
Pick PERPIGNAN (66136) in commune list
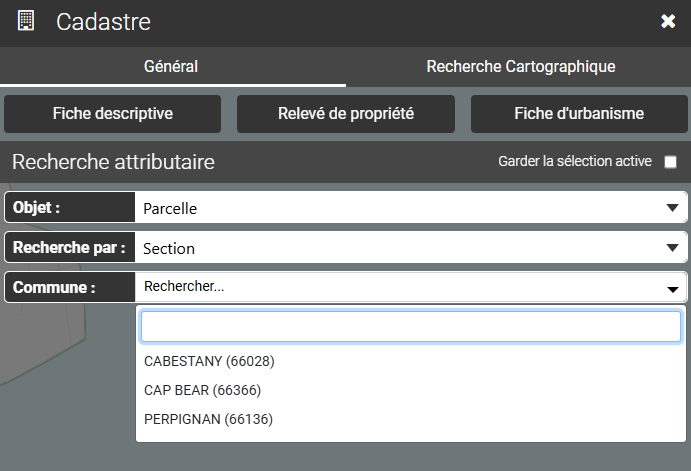click(x=208, y=419)
